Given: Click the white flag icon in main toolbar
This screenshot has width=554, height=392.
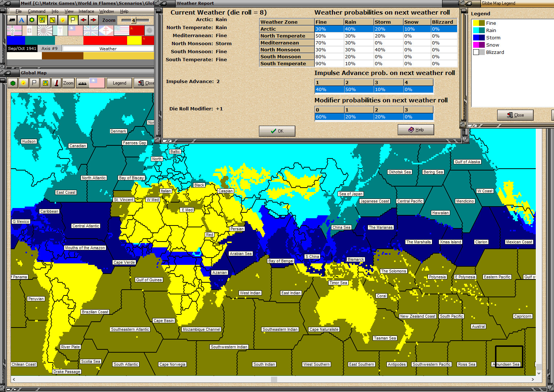Looking at the screenshot, I should tap(73, 20).
